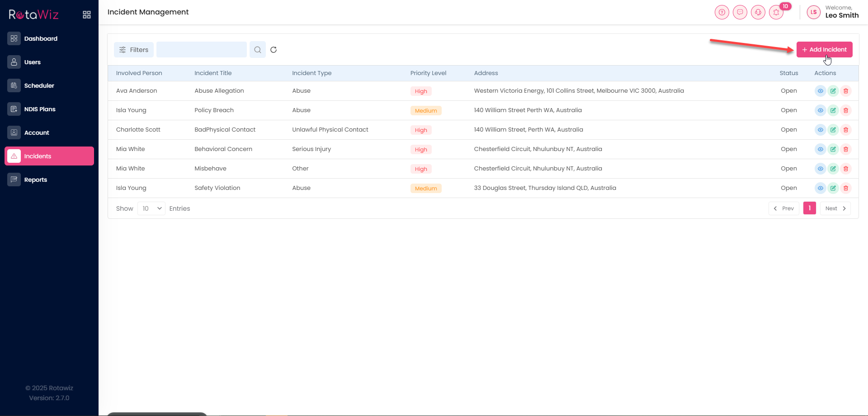868x416 pixels.
Task: Click the search magnifier icon
Action: (257, 50)
